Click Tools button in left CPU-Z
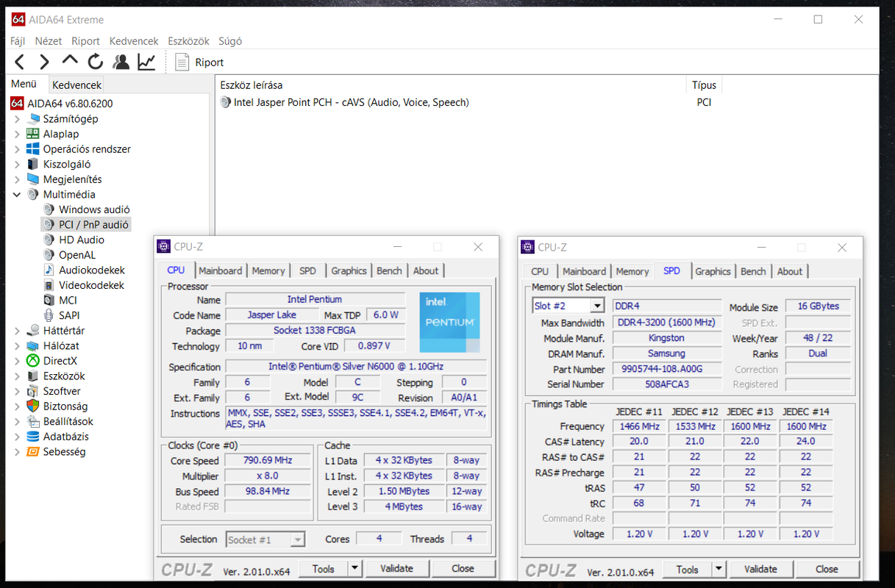This screenshot has height=588, width=895. click(x=324, y=568)
